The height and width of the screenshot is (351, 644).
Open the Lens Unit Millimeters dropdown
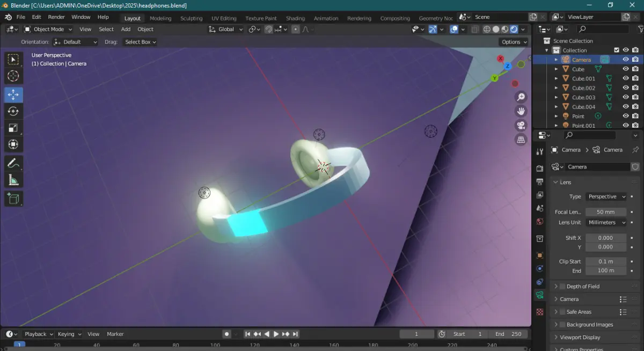pyautogui.click(x=606, y=222)
